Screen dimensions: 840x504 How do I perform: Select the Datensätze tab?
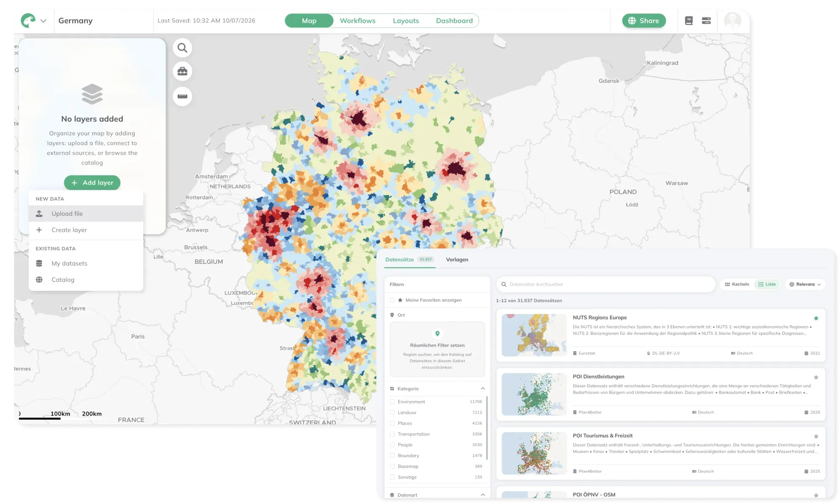(x=409, y=260)
